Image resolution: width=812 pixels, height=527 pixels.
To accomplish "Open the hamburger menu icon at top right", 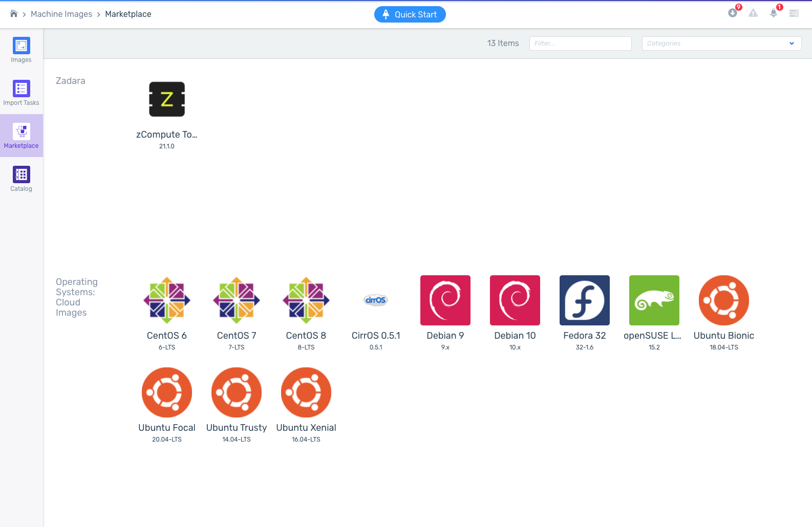I will tap(794, 14).
